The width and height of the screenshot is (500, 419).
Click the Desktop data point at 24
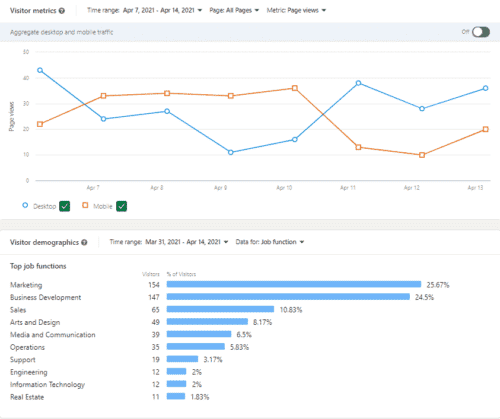click(104, 119)
